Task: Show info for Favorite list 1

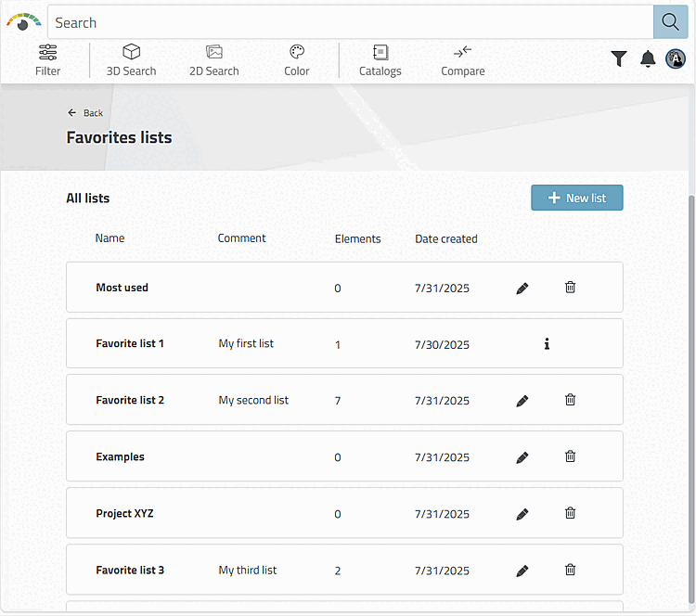Action: click(x=547, y=344)
